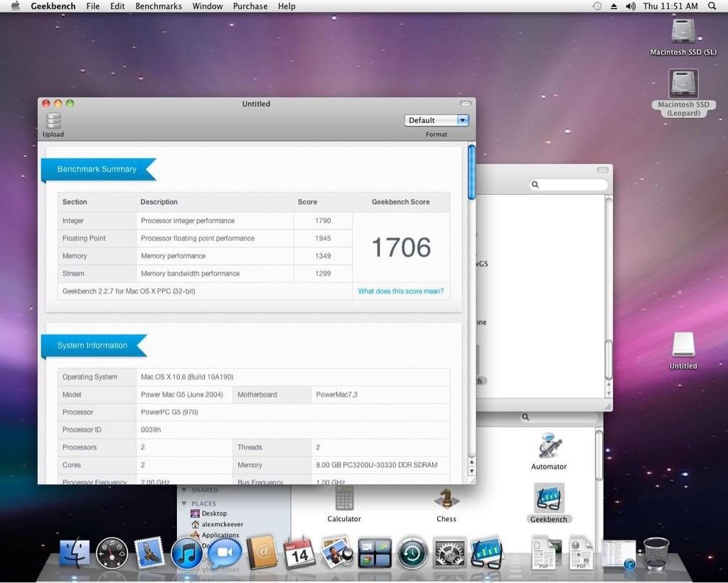Open the Default format dropdown
Image resolution: width=728 pixels, height=583 pixels.
(437, 120)
